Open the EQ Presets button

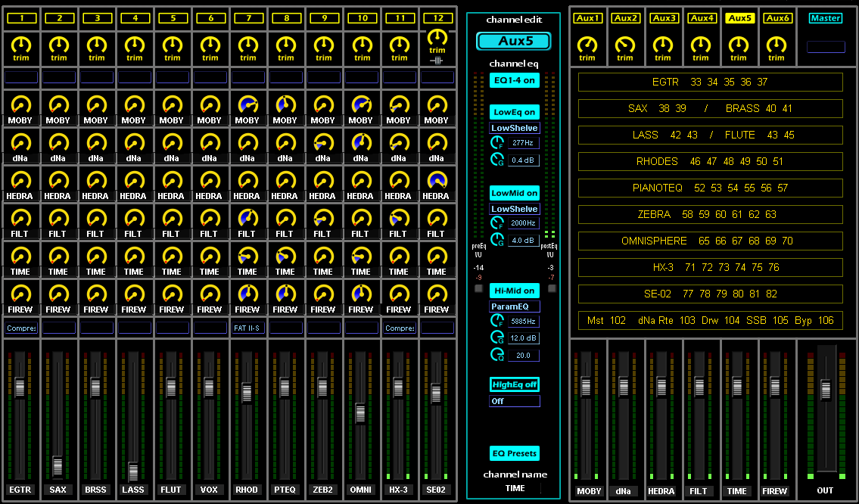(x=515, y=453)
